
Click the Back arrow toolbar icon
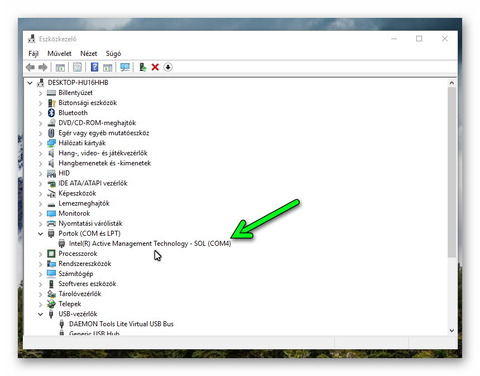point(30,67)
